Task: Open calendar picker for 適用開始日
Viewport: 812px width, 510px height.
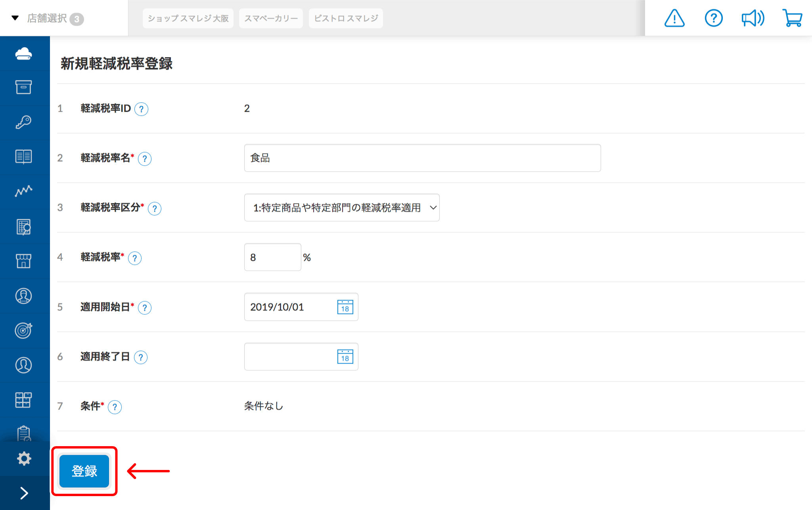Action: tap(345, 307)
